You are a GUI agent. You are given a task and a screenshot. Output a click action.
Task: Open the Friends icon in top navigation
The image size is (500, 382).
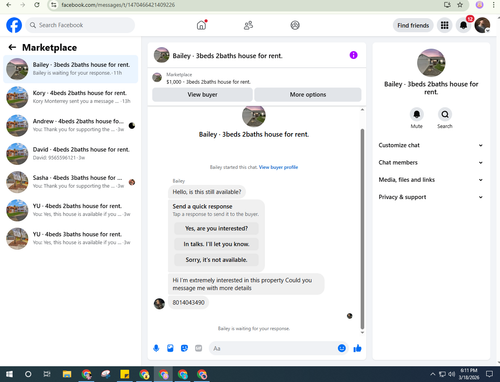coord(248,25)
